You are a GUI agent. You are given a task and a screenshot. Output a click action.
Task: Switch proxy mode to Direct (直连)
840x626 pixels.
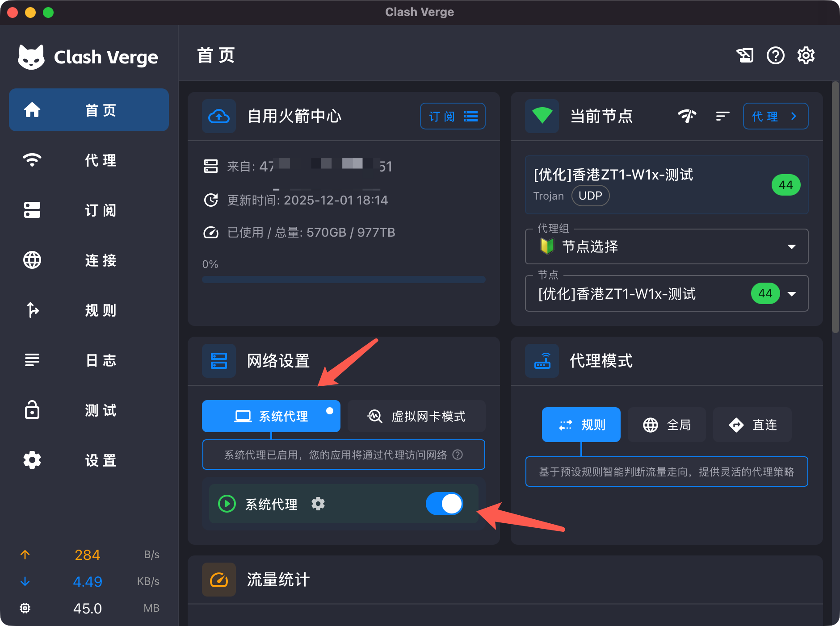(x=752, y=425)
